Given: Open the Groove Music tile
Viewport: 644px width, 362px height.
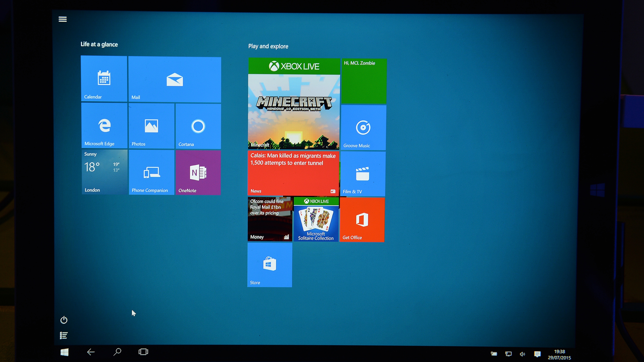Looking at the screenshot, I should (364, 128).
